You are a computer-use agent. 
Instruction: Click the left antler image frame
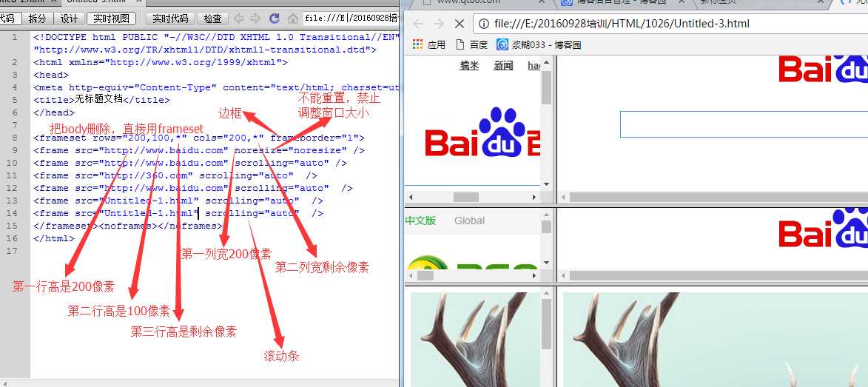[476, 340]
